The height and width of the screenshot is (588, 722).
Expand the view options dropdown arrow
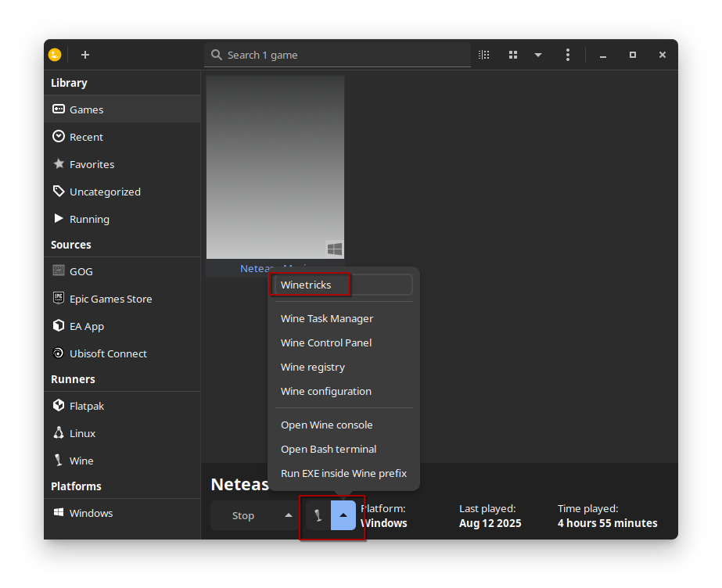[x=538, y=55]
